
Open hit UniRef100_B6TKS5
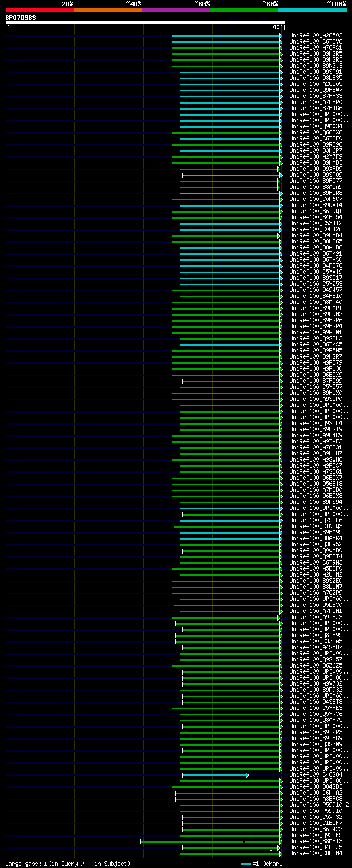[x=316, y=344]
